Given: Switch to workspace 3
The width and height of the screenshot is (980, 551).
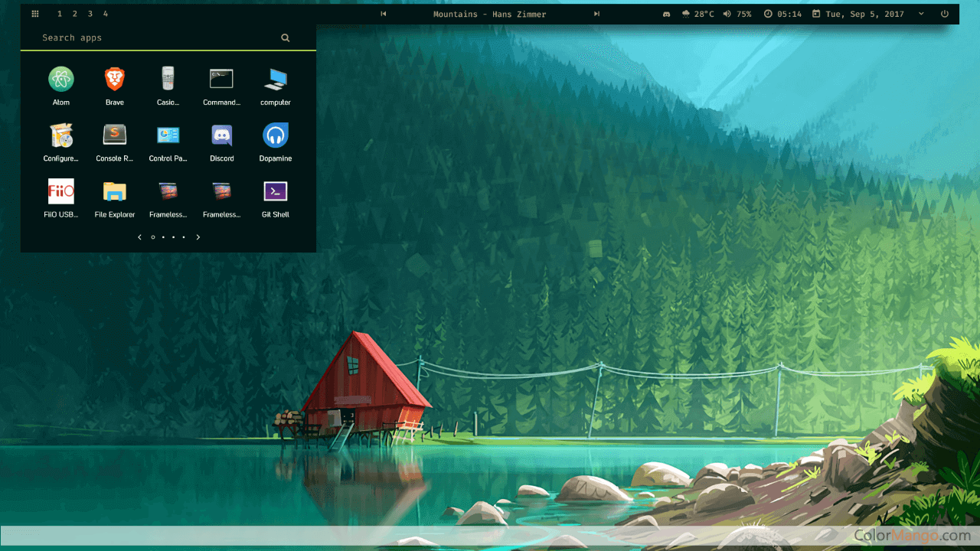Looking at the screenshot, I should (90, 14).
